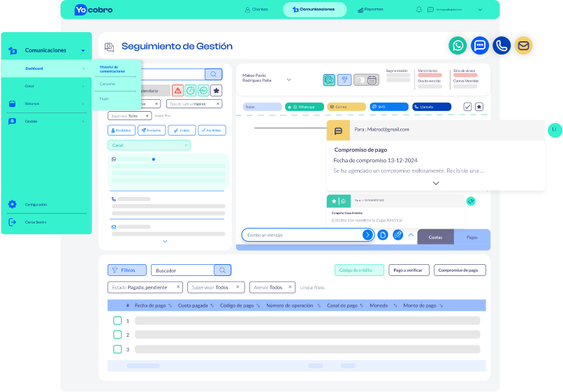Click Pago a verificar button
The height and width of the screenshot is (392, 563).
409,270
